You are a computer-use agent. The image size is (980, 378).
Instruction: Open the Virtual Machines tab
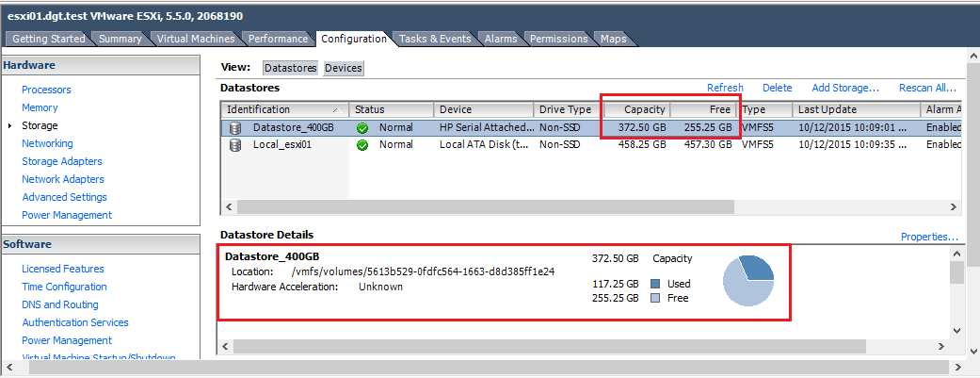pos(196,39)
